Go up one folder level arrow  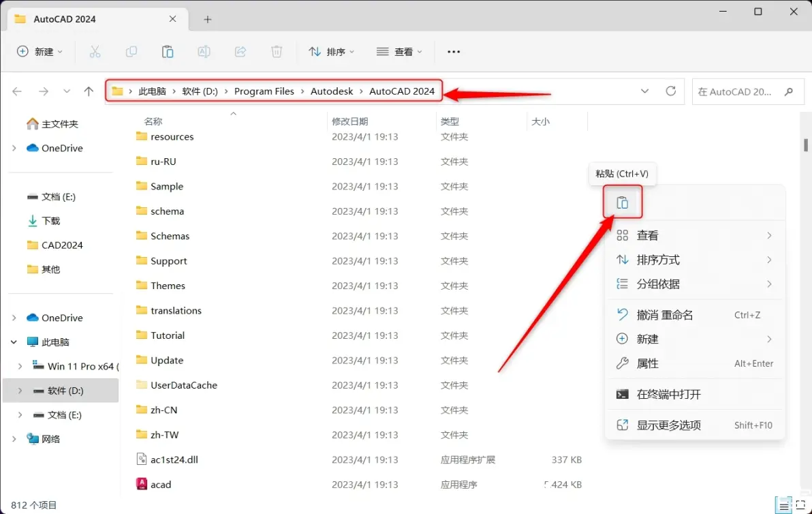(x=89, y=92)
